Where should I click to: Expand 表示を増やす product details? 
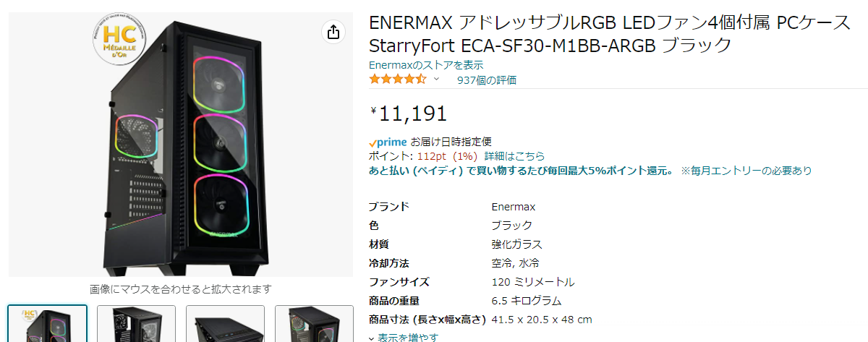pyautogui.click(x=404, y=337)
